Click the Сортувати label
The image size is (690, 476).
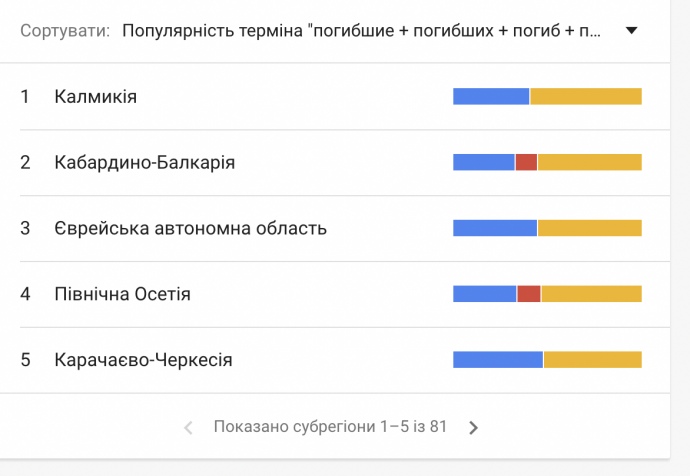[x=64, y=31]
